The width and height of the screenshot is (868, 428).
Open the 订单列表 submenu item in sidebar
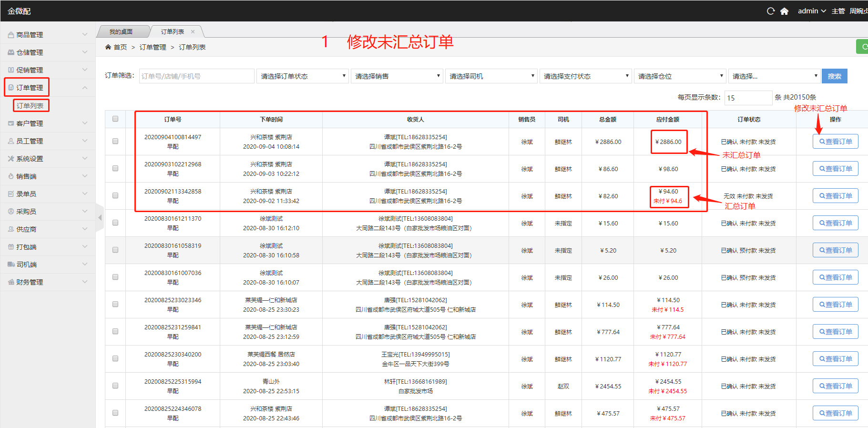[30, 105]
